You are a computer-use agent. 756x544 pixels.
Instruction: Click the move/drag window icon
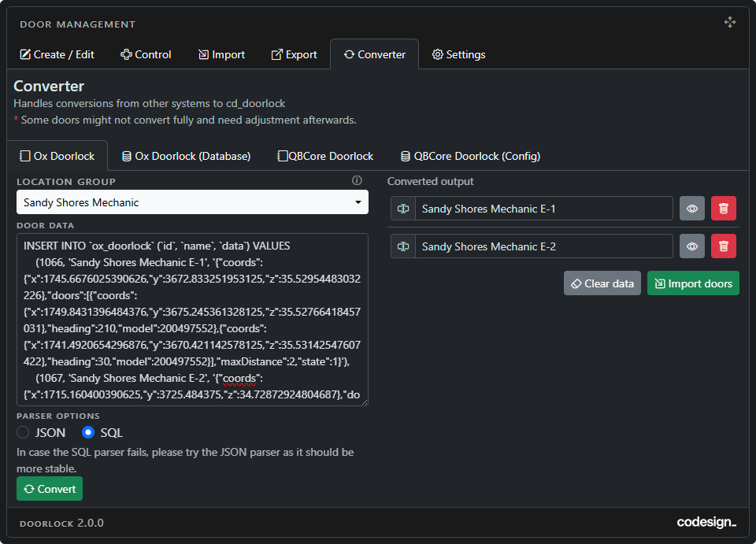(x=730, y=23)
